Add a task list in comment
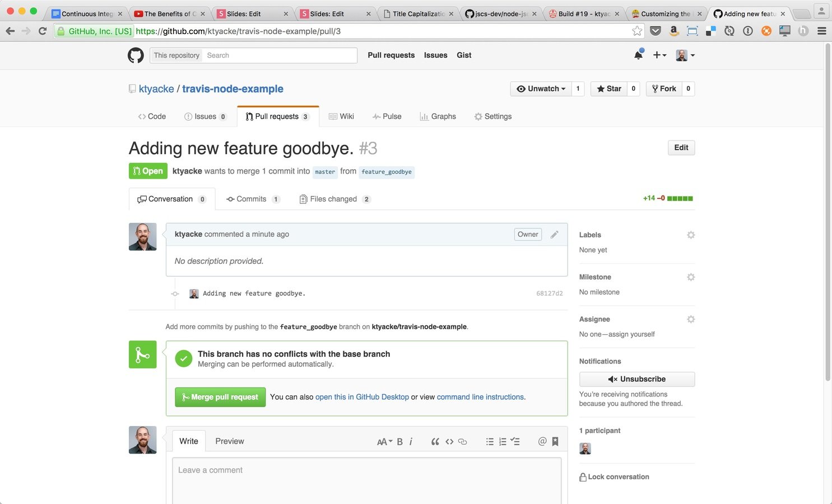This screenshot has height=504, width=832. (x=515, y=442)
